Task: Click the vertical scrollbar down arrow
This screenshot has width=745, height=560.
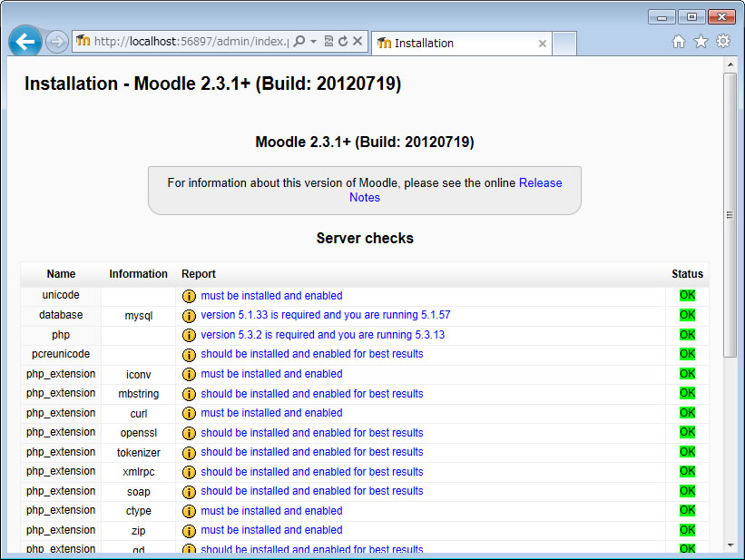Action: [730, 545]
